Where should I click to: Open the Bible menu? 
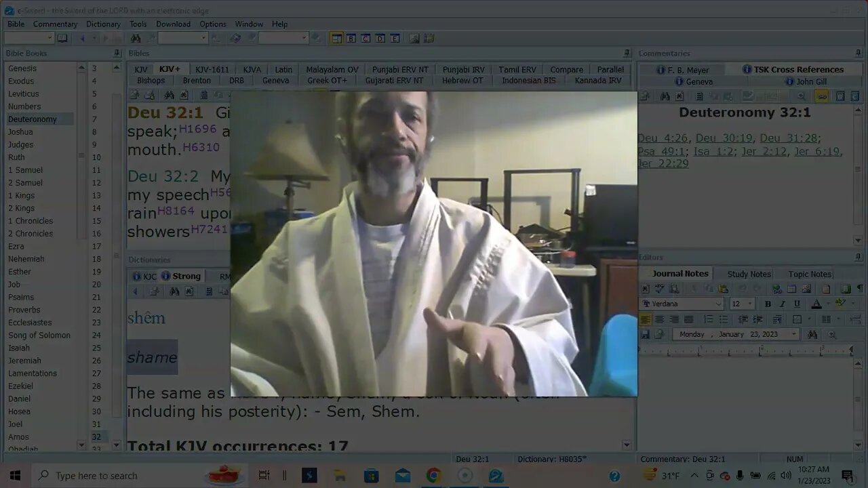pos(16,24)
